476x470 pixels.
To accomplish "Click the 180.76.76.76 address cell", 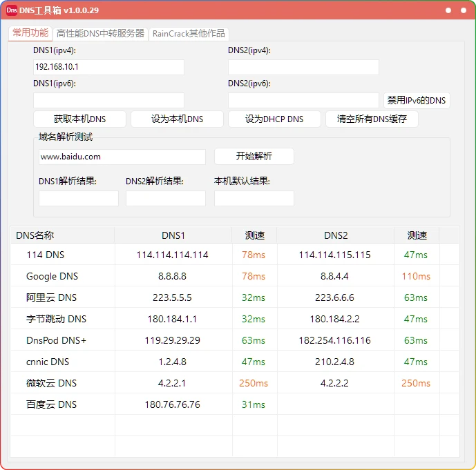I will coord(173,404).
